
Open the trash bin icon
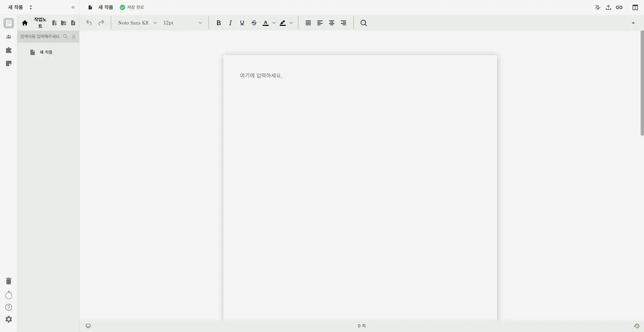[x=9, y=281]
